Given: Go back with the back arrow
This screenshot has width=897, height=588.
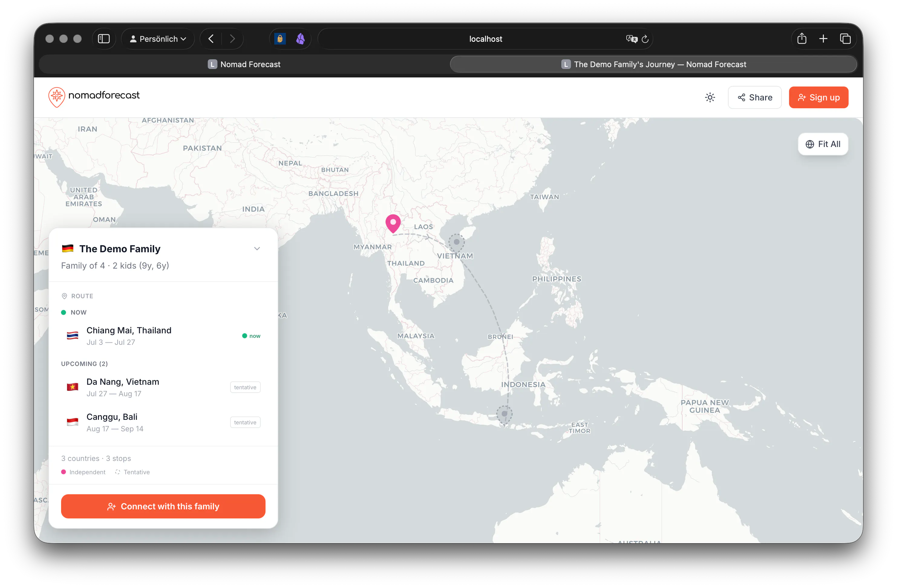Looking at the screenshot, I should [211, 39].
